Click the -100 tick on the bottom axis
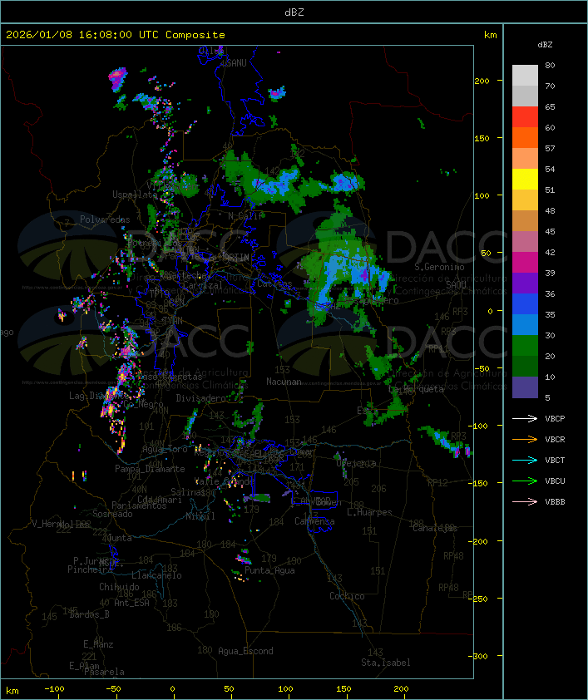Image resolution: width=588 pixels, height=700 pixels. (55, 689)
